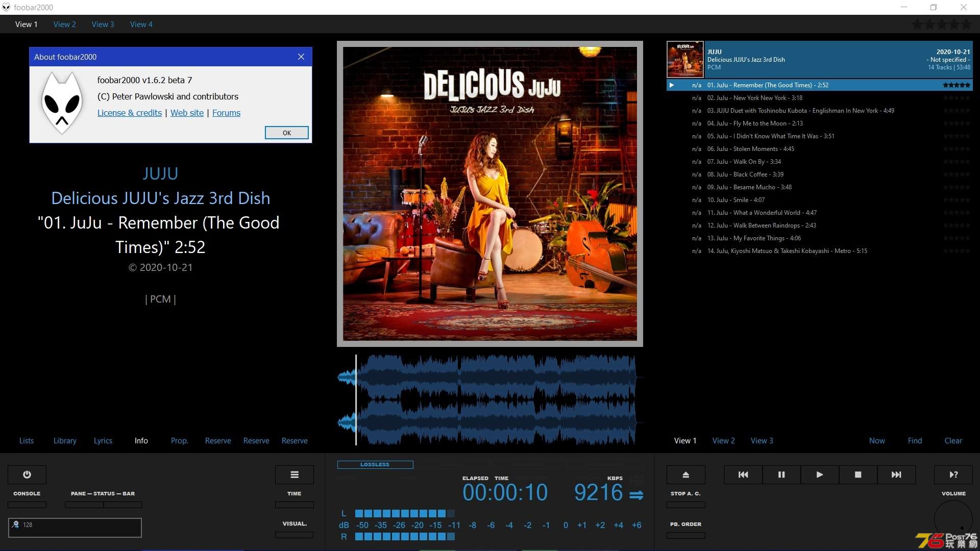
Task: Click the LOSSLESS indicator badge
Action: tap(375, 465)
